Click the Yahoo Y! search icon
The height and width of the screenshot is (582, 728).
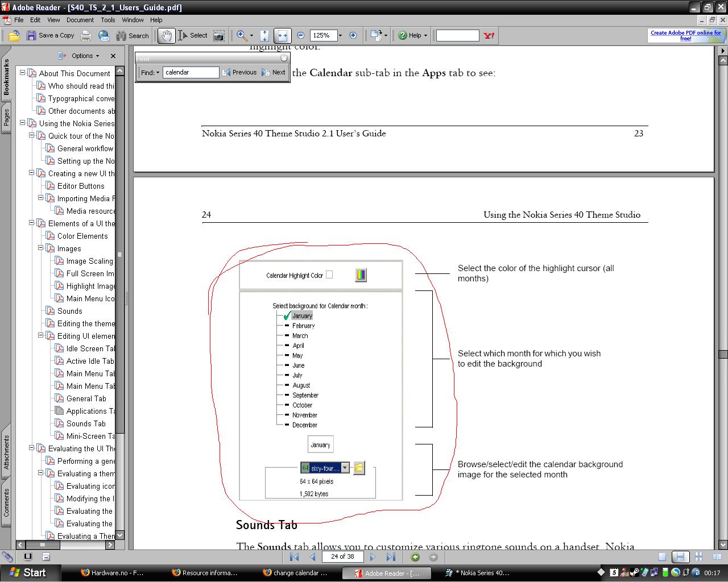pyautogui.click(x=489, y=35)
